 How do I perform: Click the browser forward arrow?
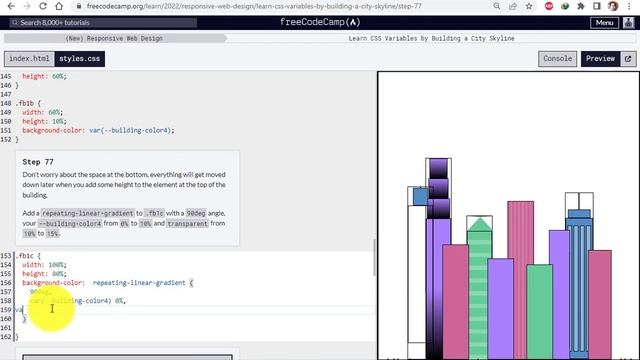pos(27,6)
